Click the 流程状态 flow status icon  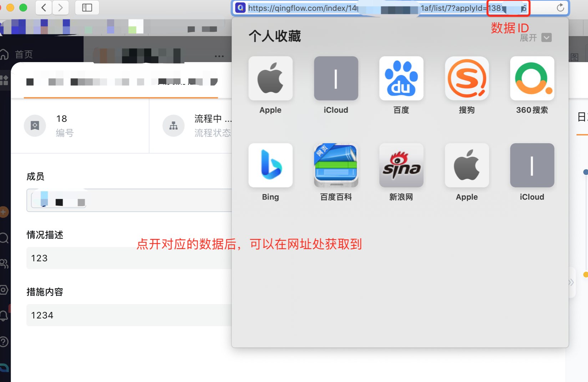coord(174,125)
